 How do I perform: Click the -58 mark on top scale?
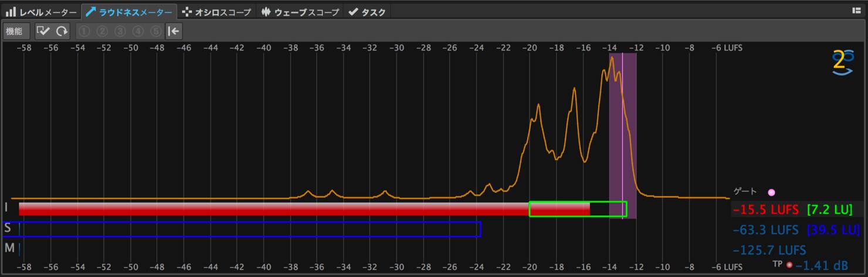pyautogui.click(x=24, y=48)
